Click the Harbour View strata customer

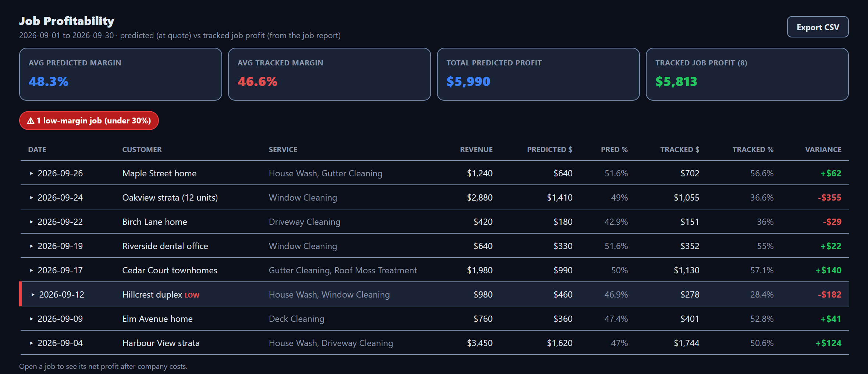click(x=161, y=343)
